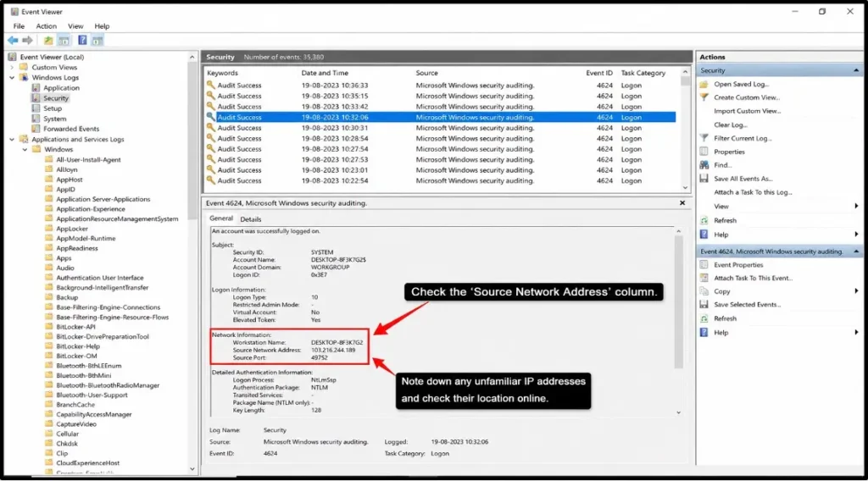Collapse the Windows folder tree node

pos(25,149)
